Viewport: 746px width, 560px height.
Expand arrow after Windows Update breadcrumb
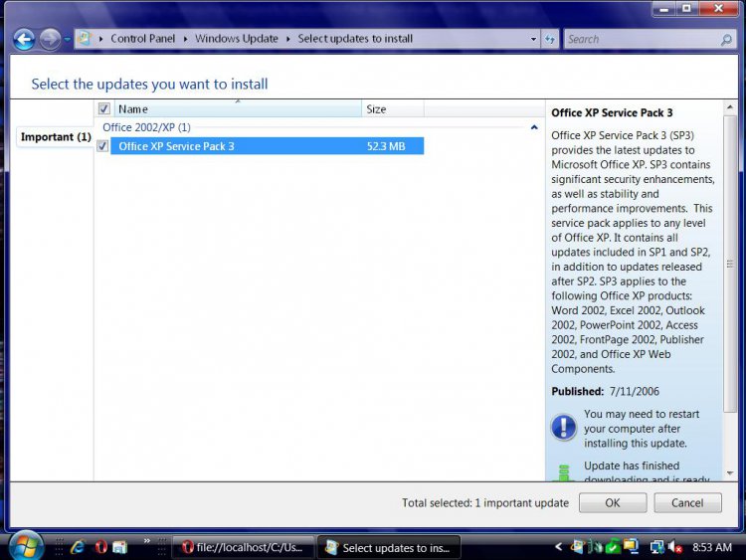pyautogui.click(x=288, y=39)
